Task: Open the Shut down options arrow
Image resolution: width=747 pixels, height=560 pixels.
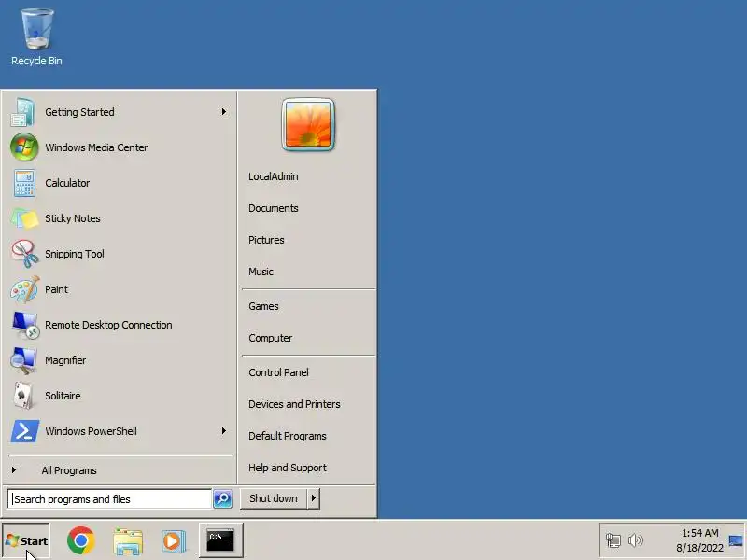Action: (314, 498)
